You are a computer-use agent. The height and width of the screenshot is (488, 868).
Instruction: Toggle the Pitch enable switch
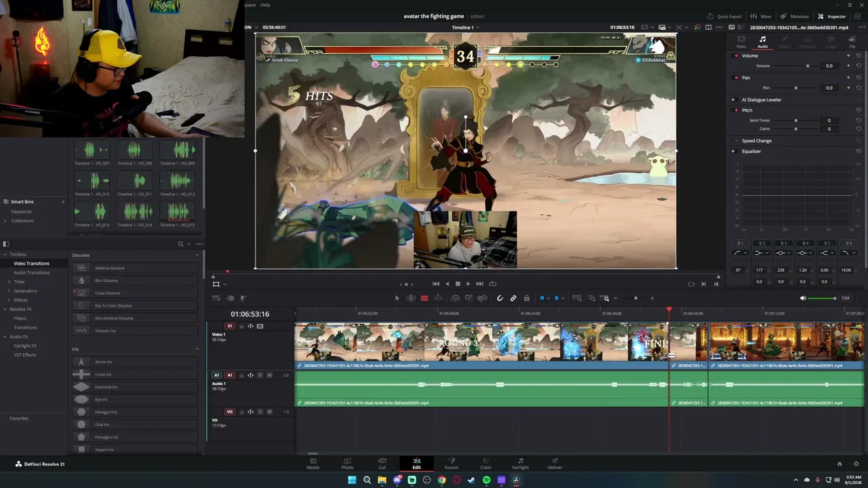click(x=733, y=110)
